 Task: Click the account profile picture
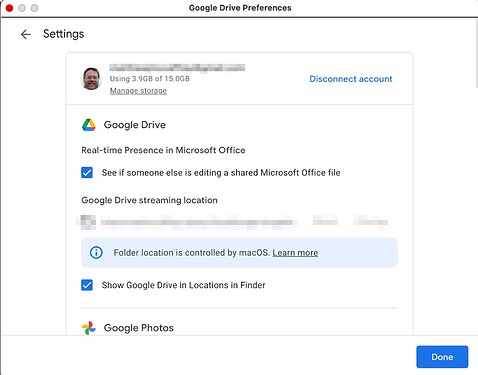tap(91, 79)
